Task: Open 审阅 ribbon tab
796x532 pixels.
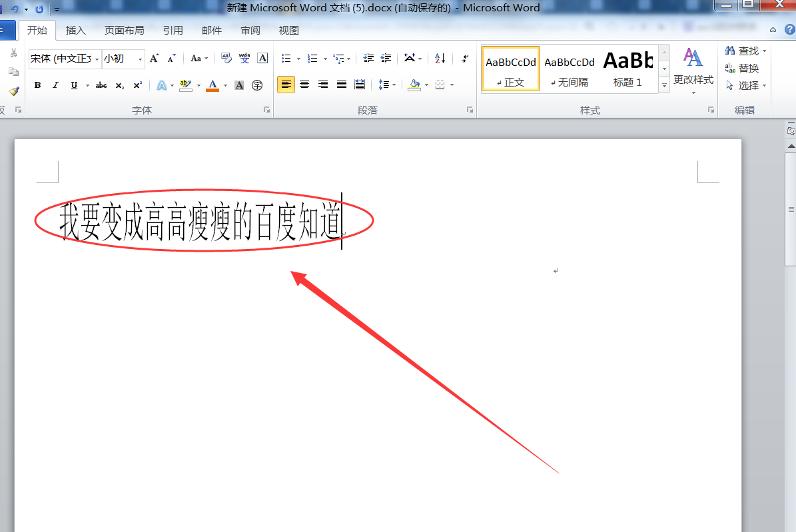Action: (250, 31)
